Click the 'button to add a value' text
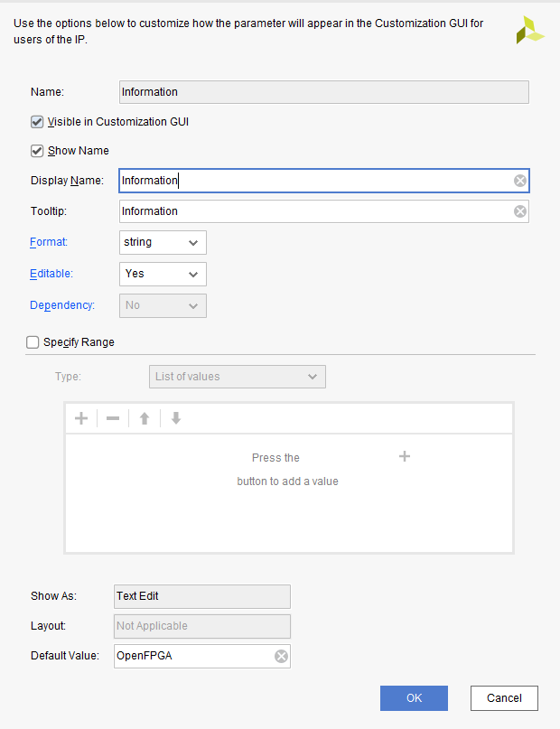560x729 pixels. click(x=287, y=481)
